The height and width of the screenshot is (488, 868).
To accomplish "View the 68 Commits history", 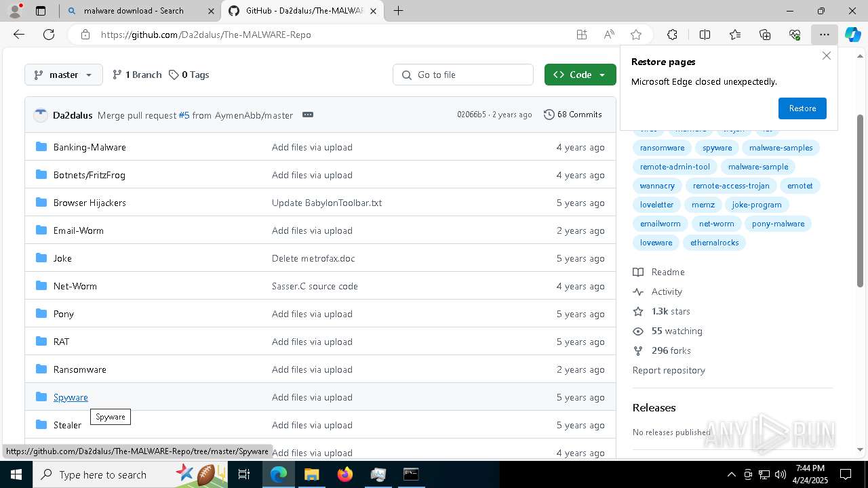I will (x=573, y=115).
